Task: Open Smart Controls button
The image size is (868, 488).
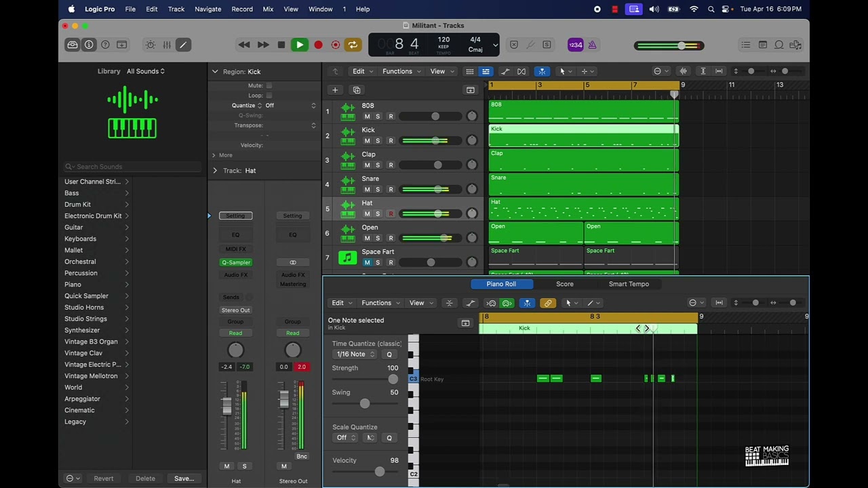Action: point(151,45)
